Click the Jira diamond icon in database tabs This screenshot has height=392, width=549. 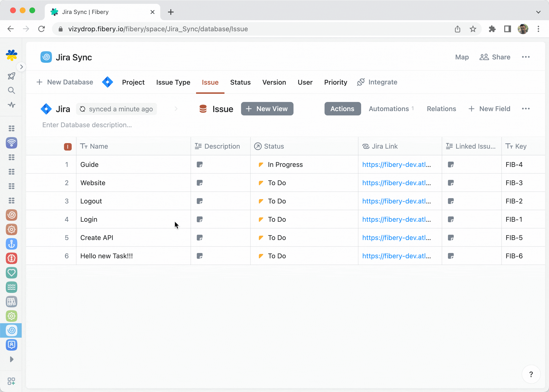[x=108, y=82]
